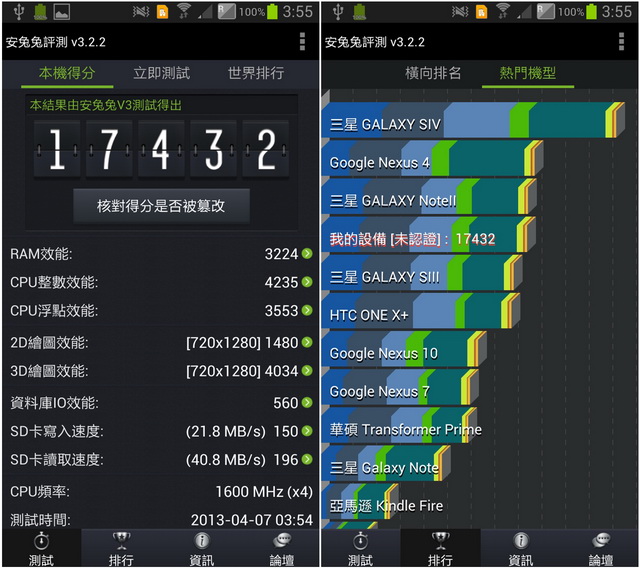Switch to 世界排行 tab

(256, 73)
